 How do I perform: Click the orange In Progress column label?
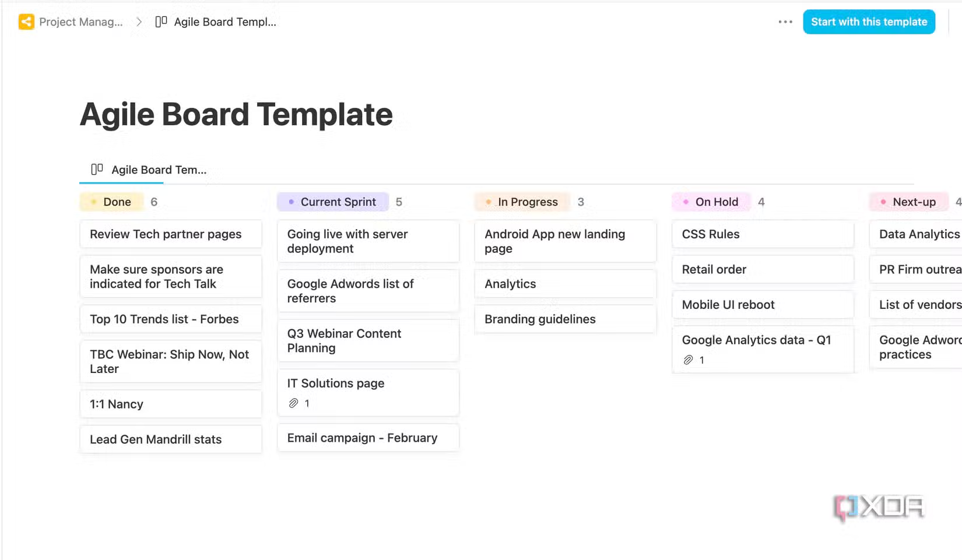pos(522,202)
